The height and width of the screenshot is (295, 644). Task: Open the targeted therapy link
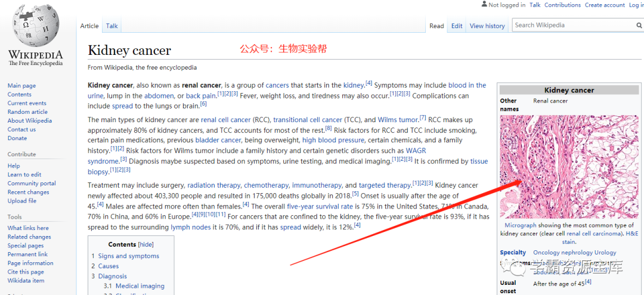[385, 185]
